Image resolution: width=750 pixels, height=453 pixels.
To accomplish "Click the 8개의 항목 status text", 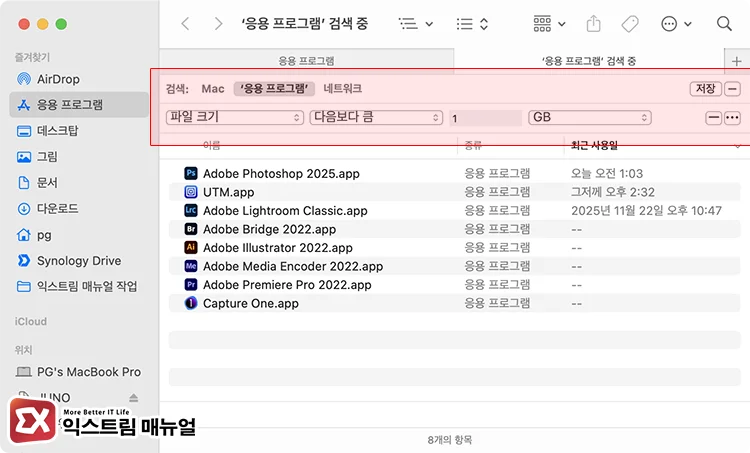I will [450, 440].
